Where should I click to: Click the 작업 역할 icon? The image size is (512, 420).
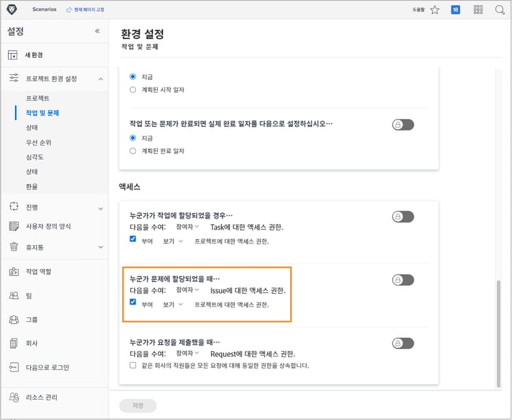[x=14, y=271]
